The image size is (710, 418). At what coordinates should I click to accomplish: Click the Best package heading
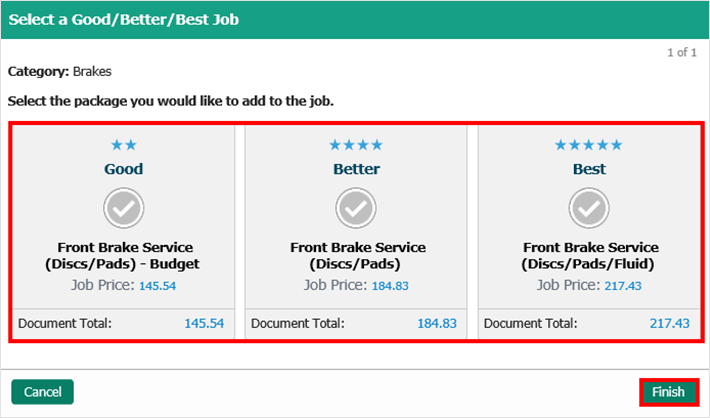[x=589, y=169]
